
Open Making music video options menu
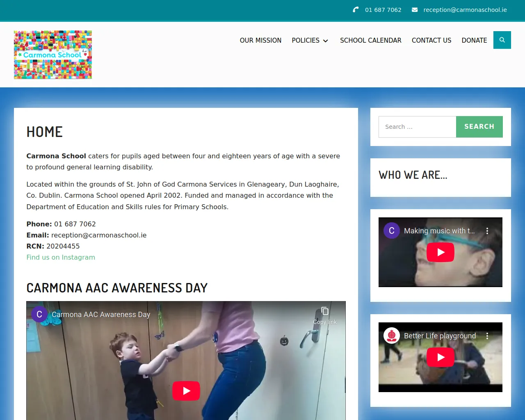click(487, 231)
